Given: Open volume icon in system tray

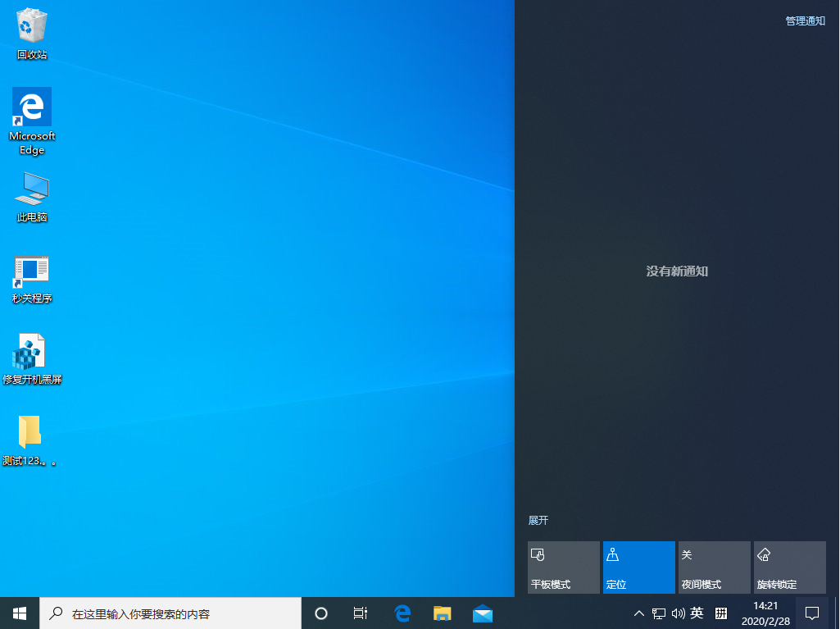Looking at the screenshot, I should [x=678, y=613].
